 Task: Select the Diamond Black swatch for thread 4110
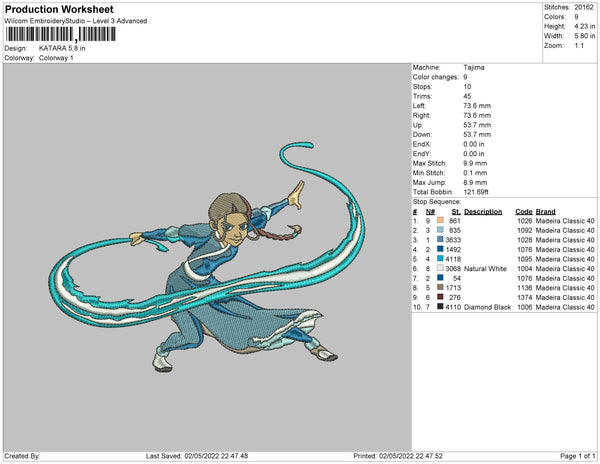(x=440, y=306)
